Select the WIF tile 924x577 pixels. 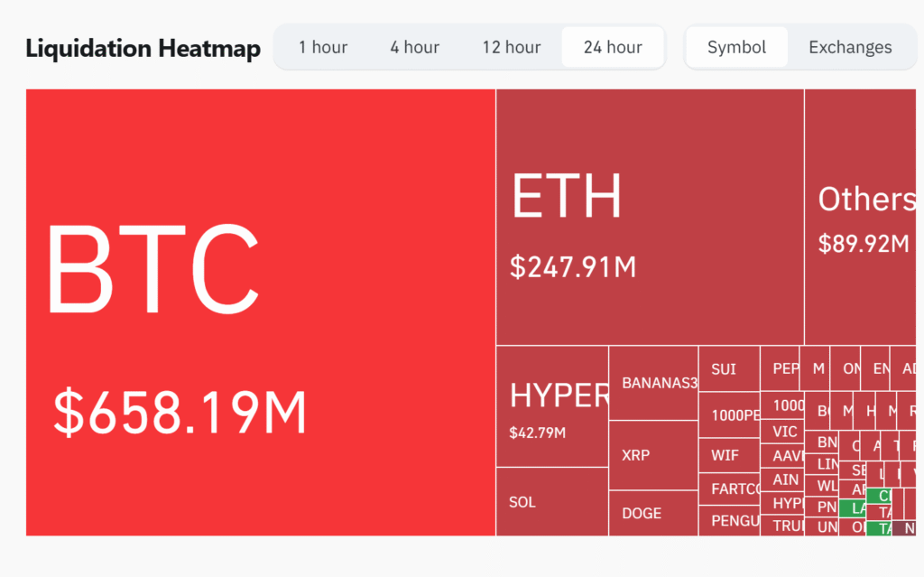pyautogui.click(x=729, y=455)
